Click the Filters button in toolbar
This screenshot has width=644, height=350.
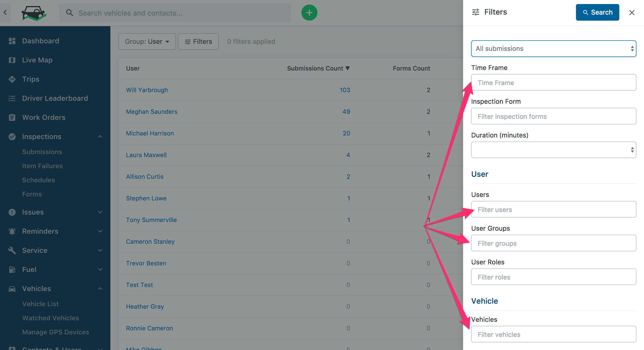198,42
